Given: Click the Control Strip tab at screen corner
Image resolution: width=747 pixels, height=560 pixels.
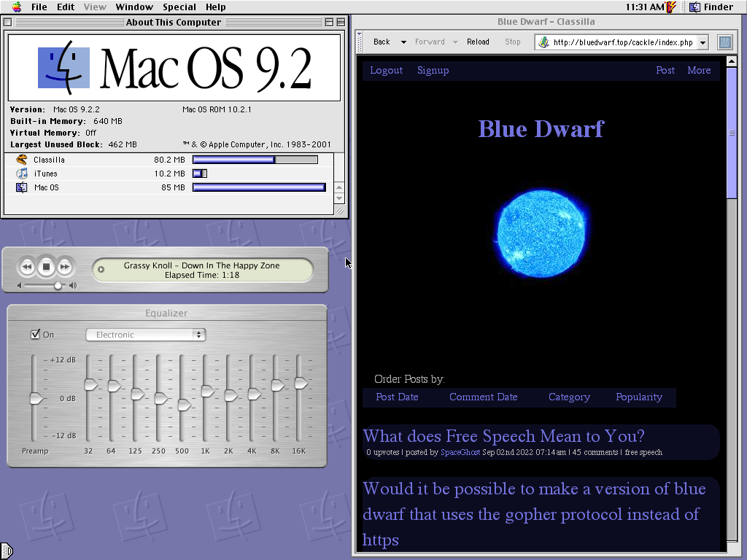Looking at the screenshot, I should 6,551.
